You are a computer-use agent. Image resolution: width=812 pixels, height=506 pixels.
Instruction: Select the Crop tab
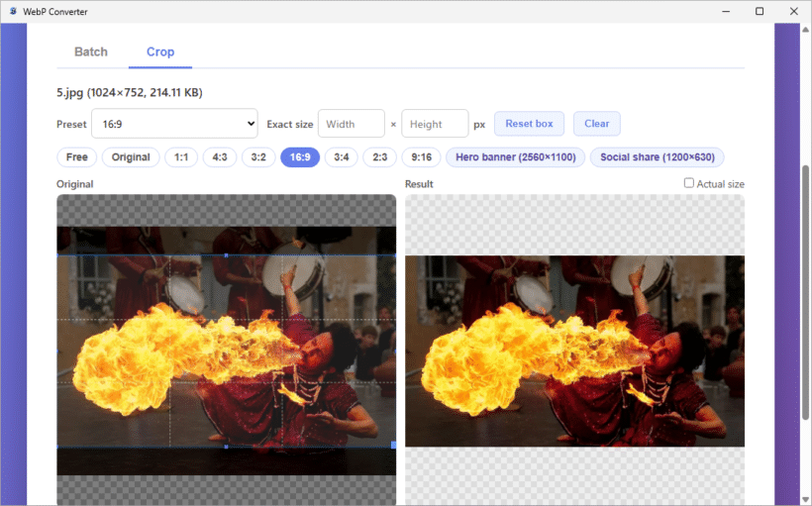point(160,51)
